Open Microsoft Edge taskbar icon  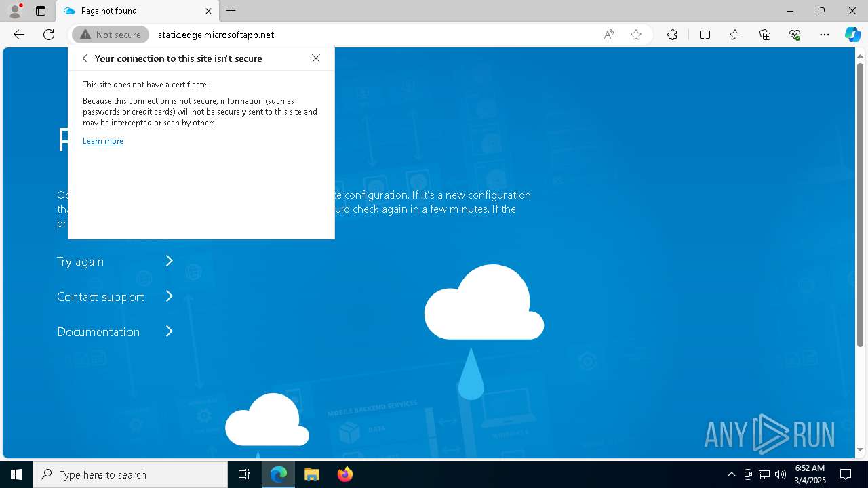pos(279,474)
